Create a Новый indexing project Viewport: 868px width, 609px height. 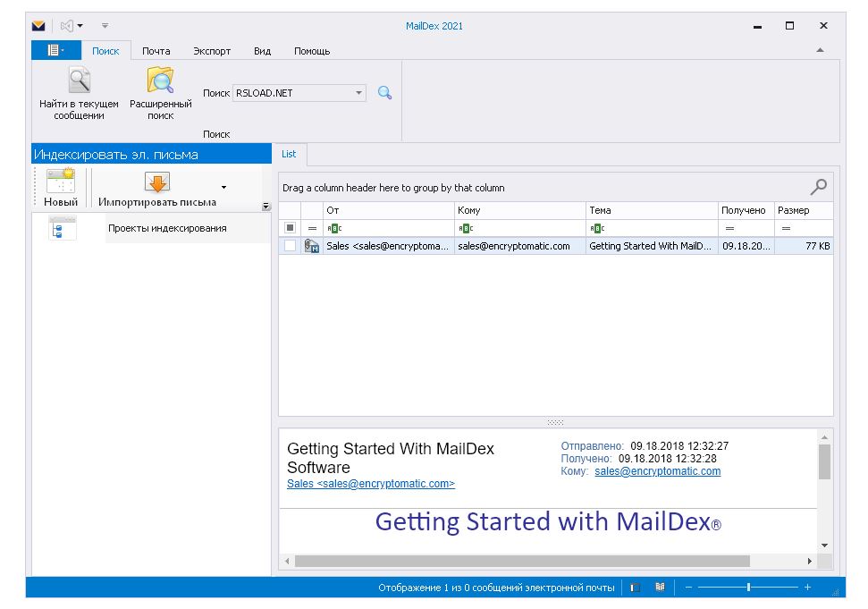pyautogui.click(x=61, y=187)
